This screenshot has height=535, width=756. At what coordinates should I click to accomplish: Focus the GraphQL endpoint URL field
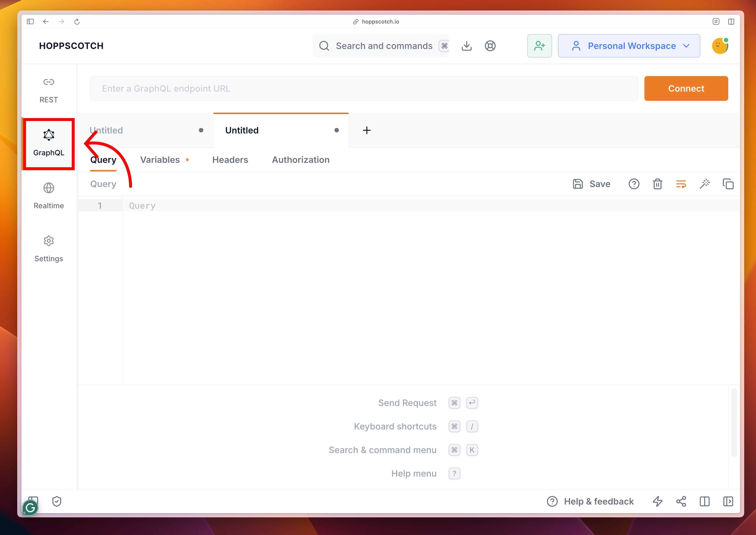tap(364, 88)
